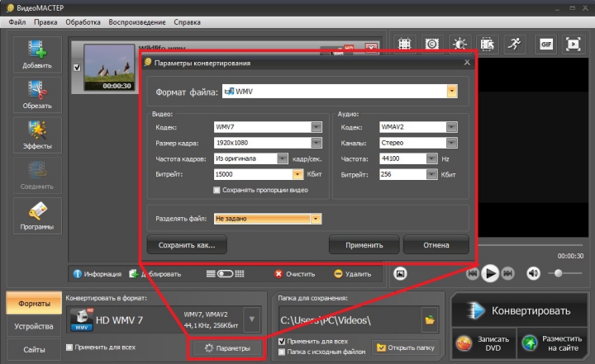Enable Папка с исходным файлом checkbox
595x364 pixels.
[282, 352]
